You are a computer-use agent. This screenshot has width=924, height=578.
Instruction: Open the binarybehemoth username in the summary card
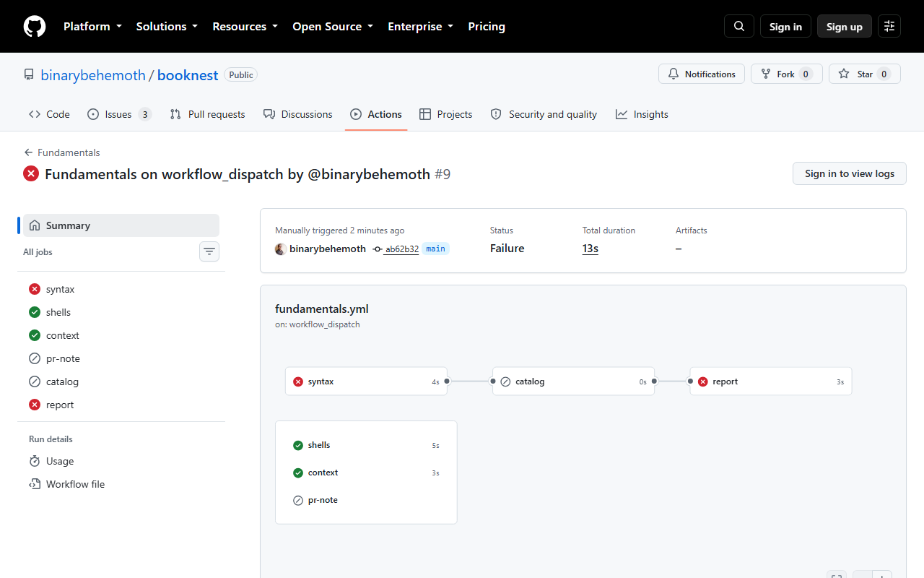pyautogui.click(x=328, y=249)
